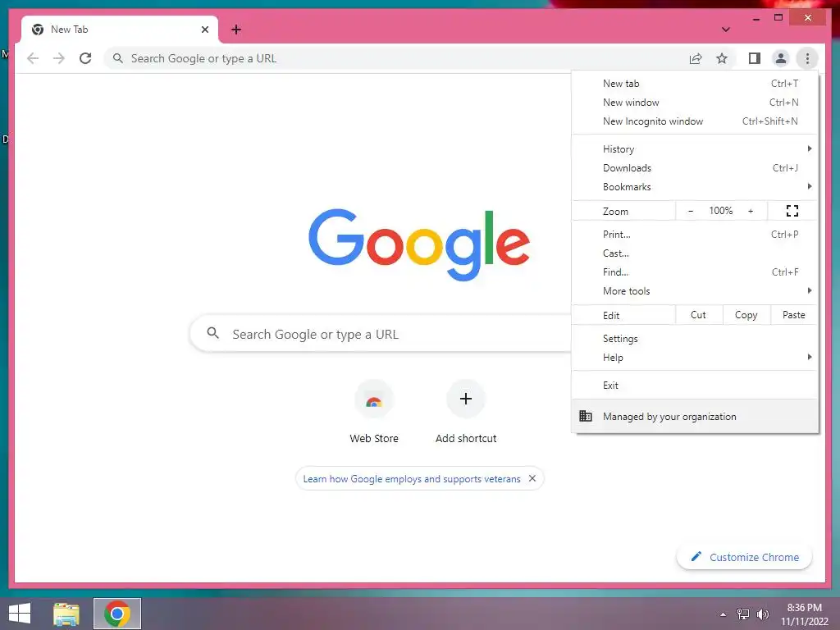Open a new tab with plus button
Image resolution: width=840 pixels, height=630 pixels.
click(236, 30)
